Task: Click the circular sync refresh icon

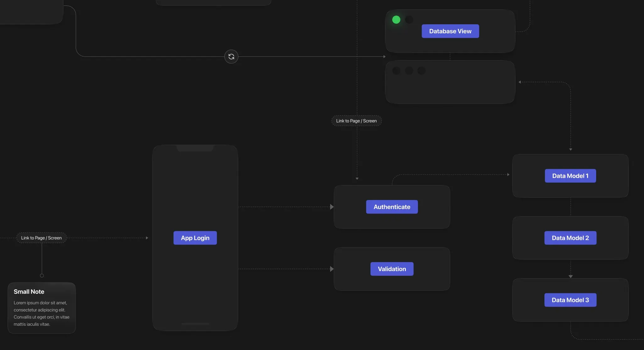Action: pos(231,57)
